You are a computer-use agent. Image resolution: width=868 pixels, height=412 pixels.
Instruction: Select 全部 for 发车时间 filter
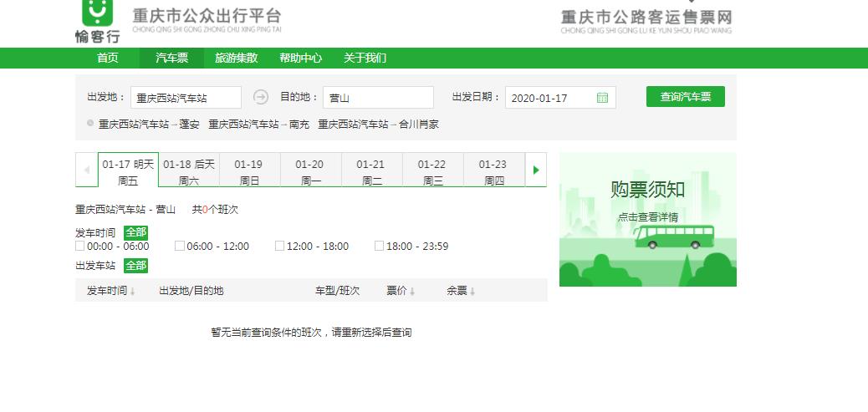click(x=135, y=232)
